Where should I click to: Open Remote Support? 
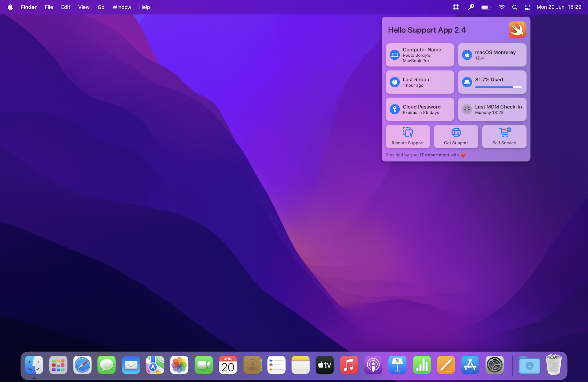coord(408,137)
